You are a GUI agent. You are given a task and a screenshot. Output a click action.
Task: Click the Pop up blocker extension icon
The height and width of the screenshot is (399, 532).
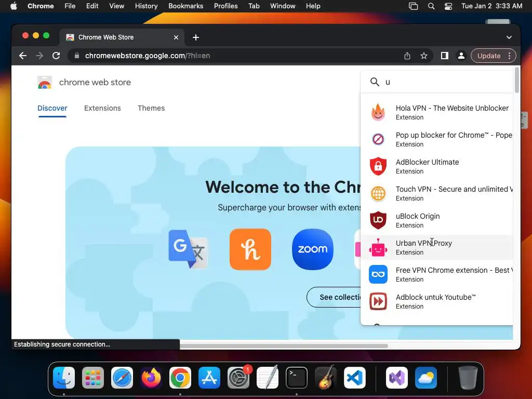point(378,139)
